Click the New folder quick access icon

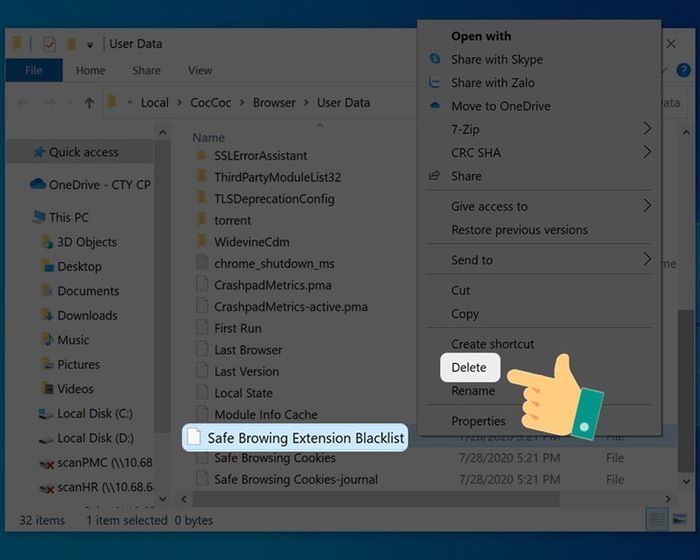(71, 44)
